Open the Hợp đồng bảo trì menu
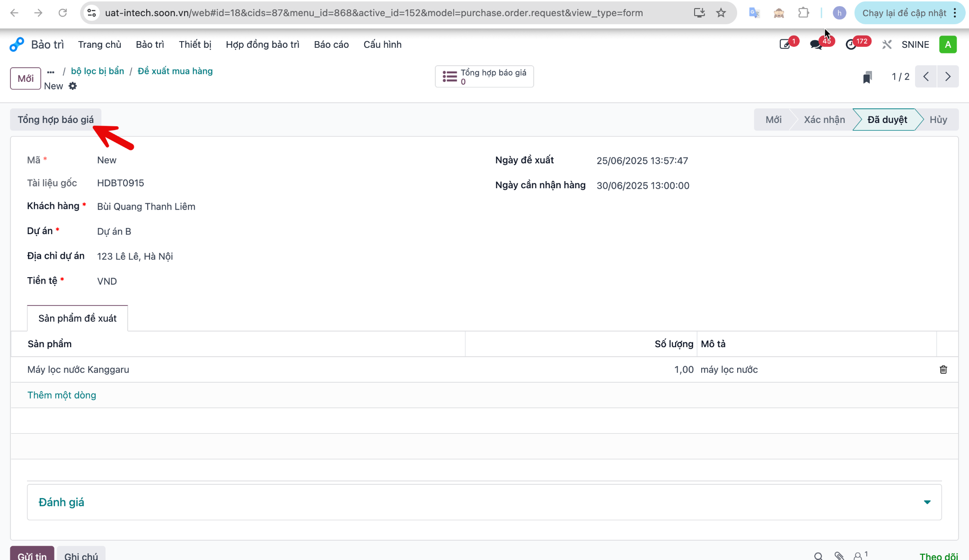This screenshot has width=969, height=560. (263, 44)
